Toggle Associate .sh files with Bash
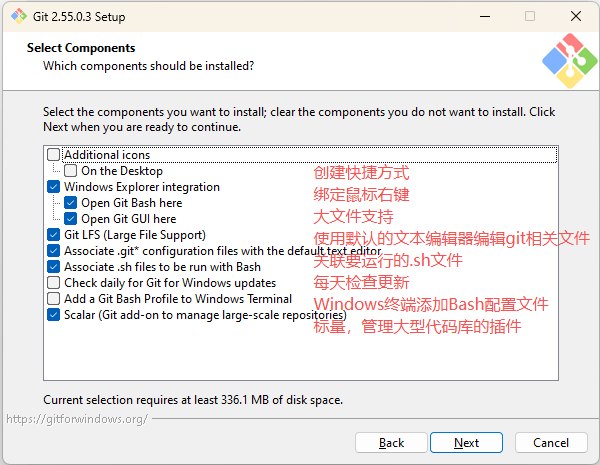 [x=54, y=267]
